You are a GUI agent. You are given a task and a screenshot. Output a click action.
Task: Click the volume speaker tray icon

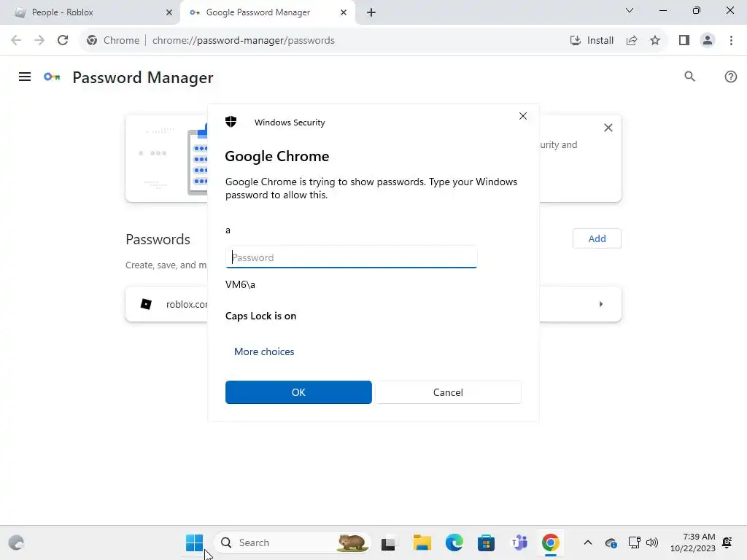pyautogui.click(x=651, y=542)
